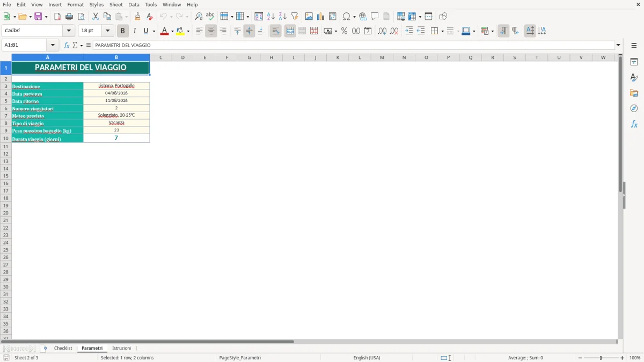Open the sidebar Gallery panel
Screen dimensions: 644x362
click(634, 93)
